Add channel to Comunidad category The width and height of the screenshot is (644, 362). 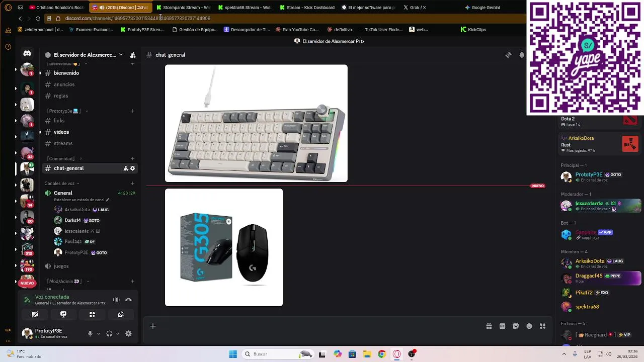132,159
